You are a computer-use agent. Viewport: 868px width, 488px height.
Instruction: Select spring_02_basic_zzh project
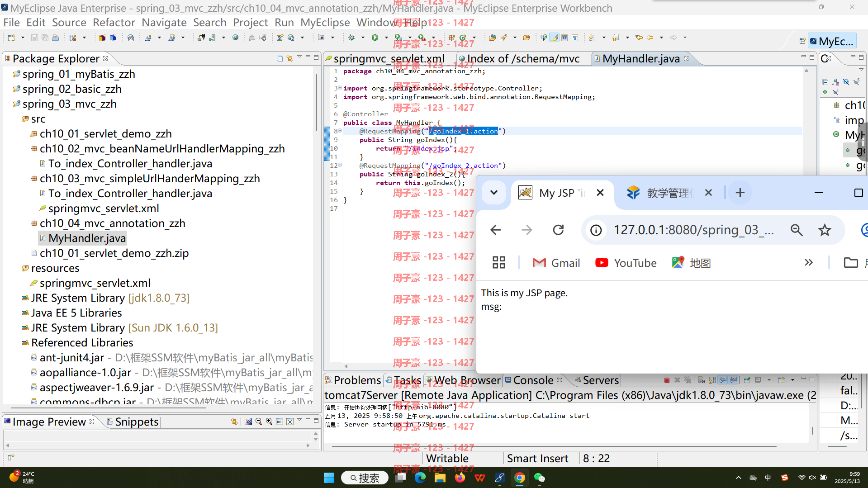pos(67,89)
